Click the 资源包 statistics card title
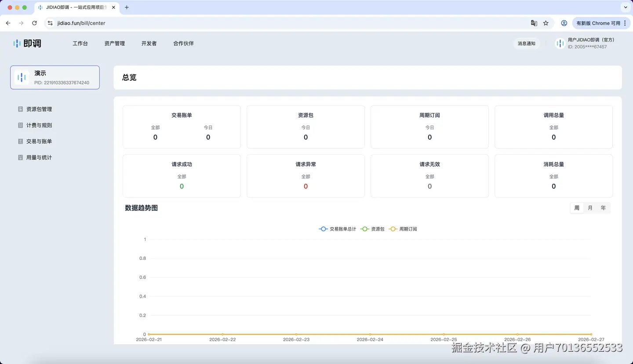Image resolution: width=633 pixels, height=364 pixels. [x=306, y=115]
